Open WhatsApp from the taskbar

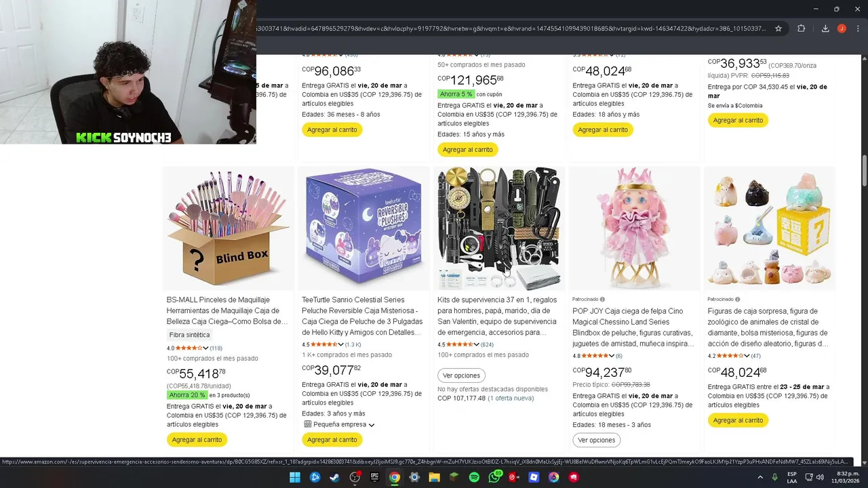(494, 477)
